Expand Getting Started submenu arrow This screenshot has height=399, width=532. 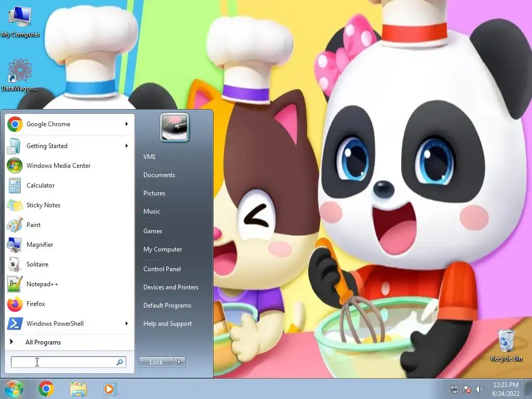tap(127, 146)
